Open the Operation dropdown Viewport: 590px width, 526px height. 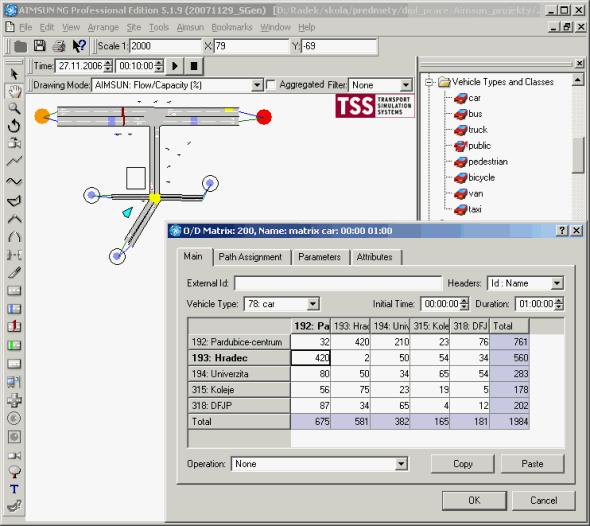[401, 464]
